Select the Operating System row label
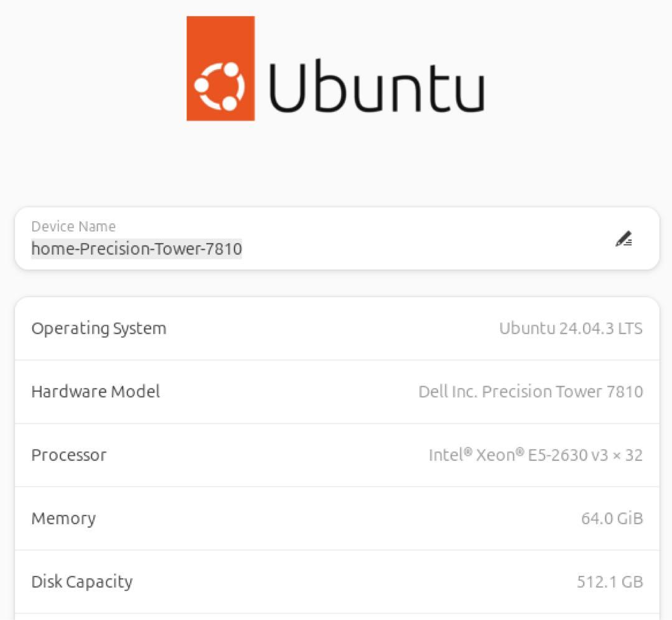 [x=98, y=328]
